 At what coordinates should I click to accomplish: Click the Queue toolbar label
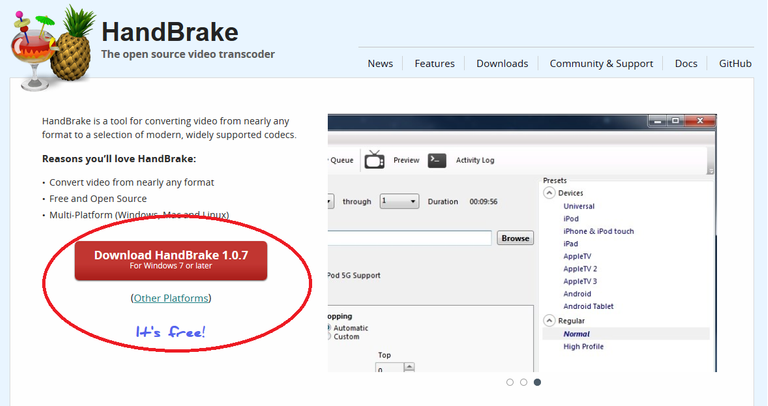(x=341, y=160)
